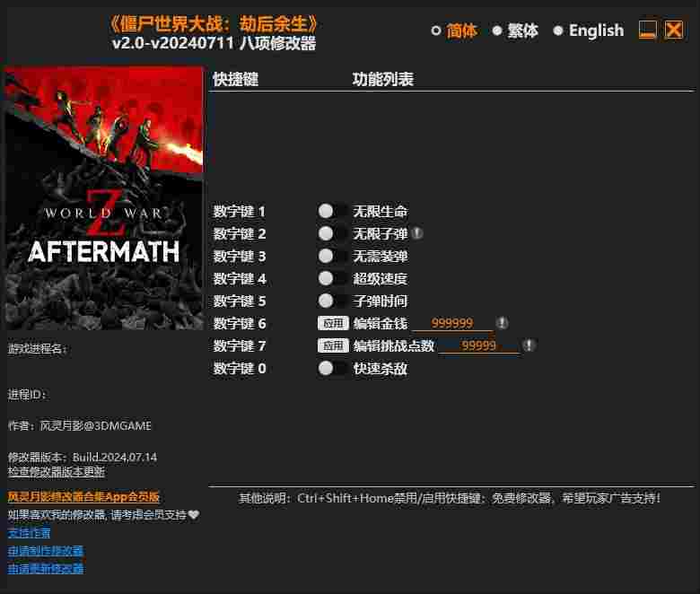Viewport: 700px width, 594px height.
Task: Click the Build.2024.07.14 version text
Action: point(115,458)
